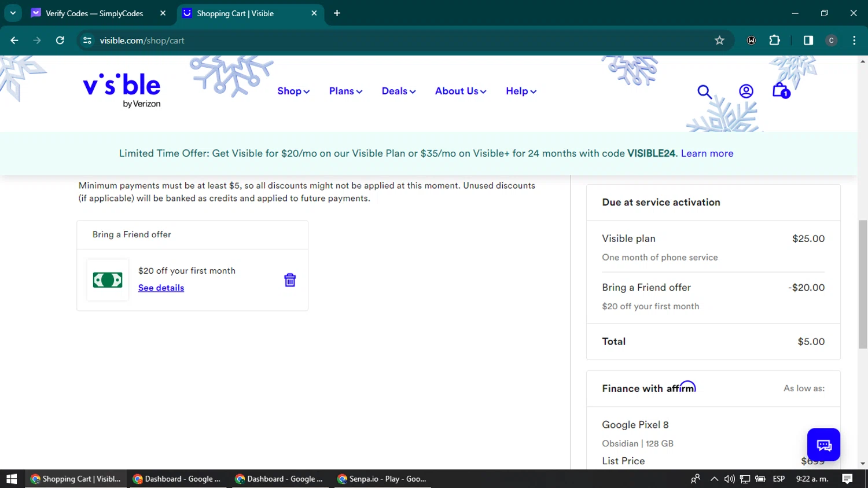
Task: Open Senpa.io Play taskbar window
Action: point(382,479)
